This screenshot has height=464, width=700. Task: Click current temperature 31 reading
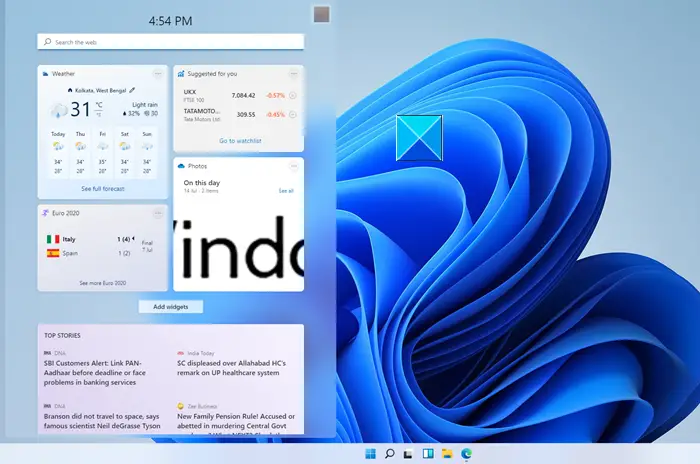(80, 109)
